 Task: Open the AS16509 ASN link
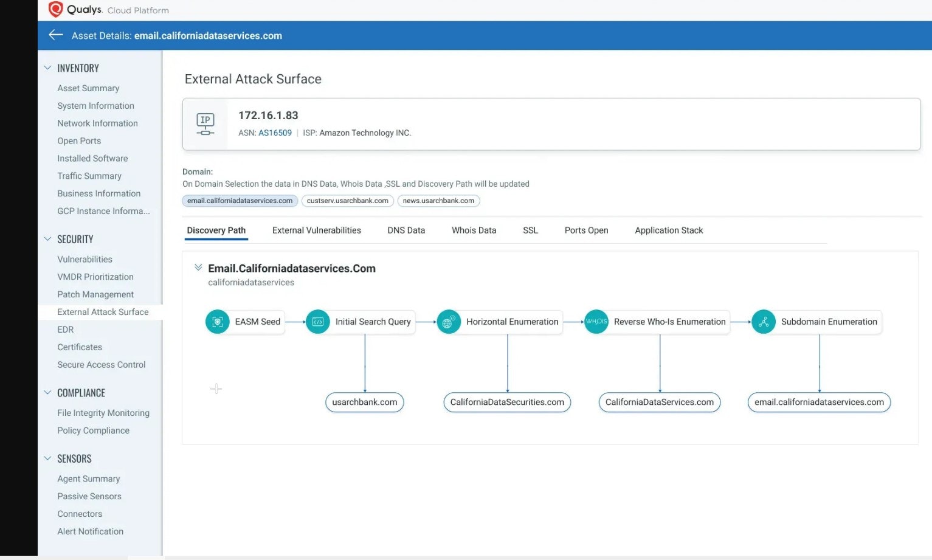(275, 133)
